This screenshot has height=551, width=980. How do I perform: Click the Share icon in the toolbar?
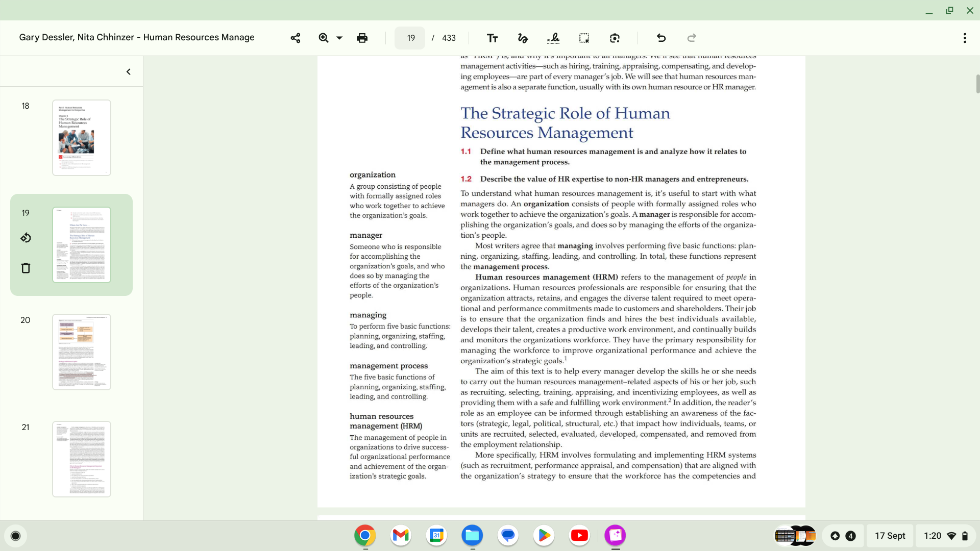click(295, 38)
